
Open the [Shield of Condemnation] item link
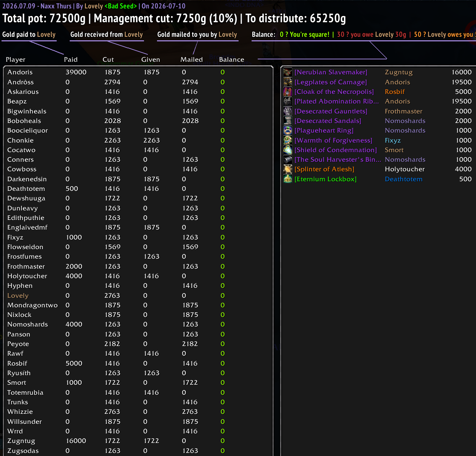point(336,150)
